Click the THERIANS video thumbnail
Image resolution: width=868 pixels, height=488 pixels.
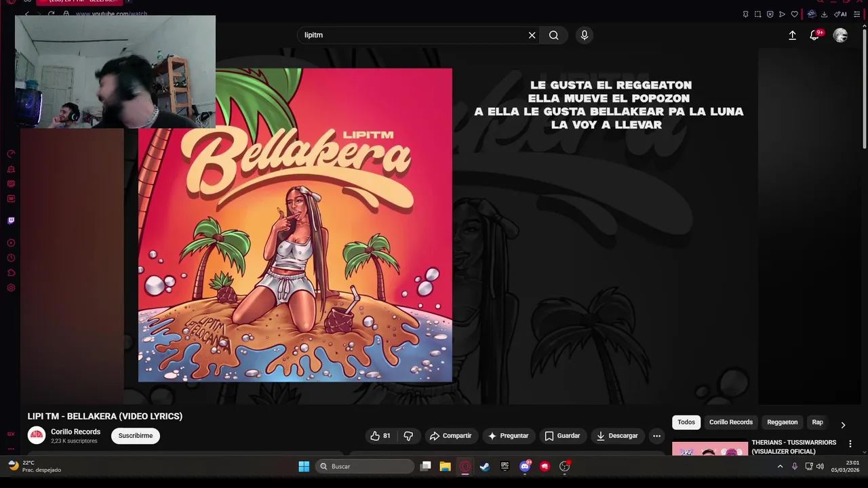pos(710,449)
